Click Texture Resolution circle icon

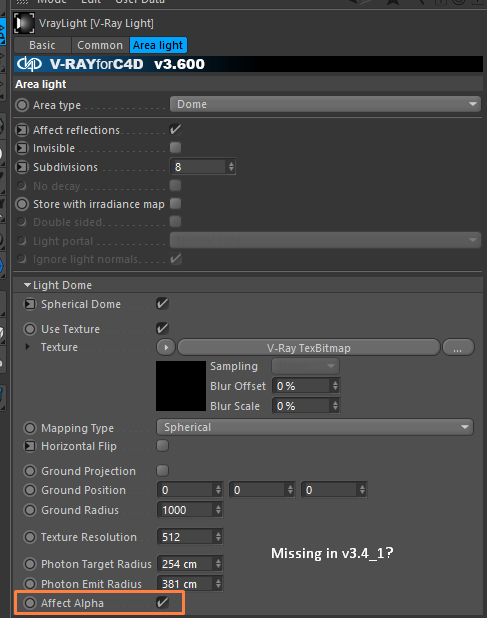pyautogui.click(x=30, y=537)
